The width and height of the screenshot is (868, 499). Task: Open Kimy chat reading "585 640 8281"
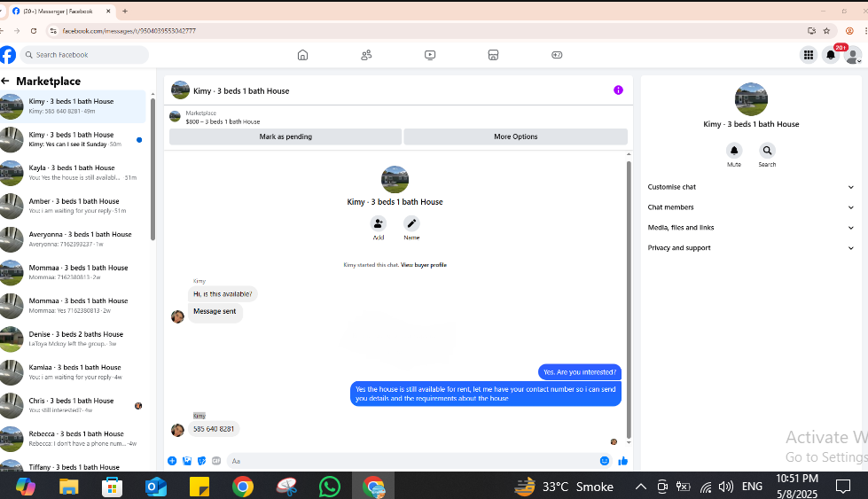point(73,106)
